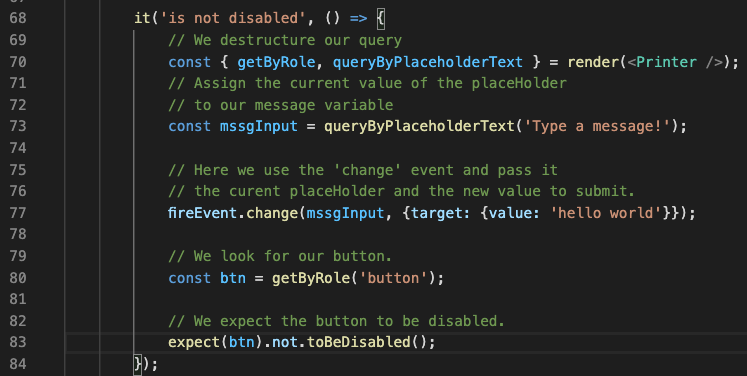The height and width of the screenshot is (376, 747).
Task: Click line number 70 in the gutter
Action: (18, 62)
